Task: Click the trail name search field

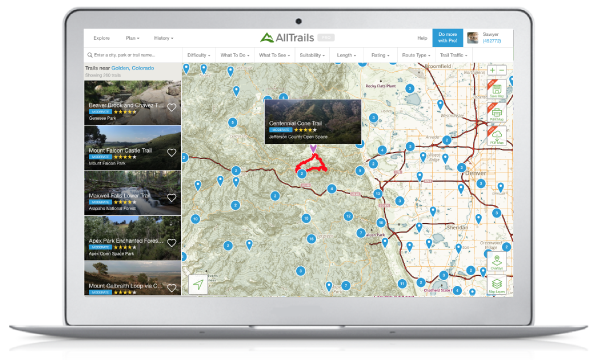Action: point(133,55)
